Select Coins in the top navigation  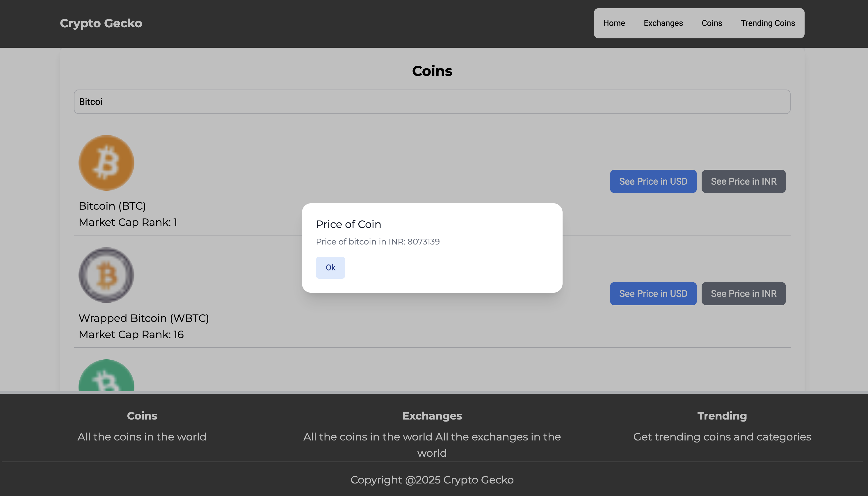coord(712,23)
